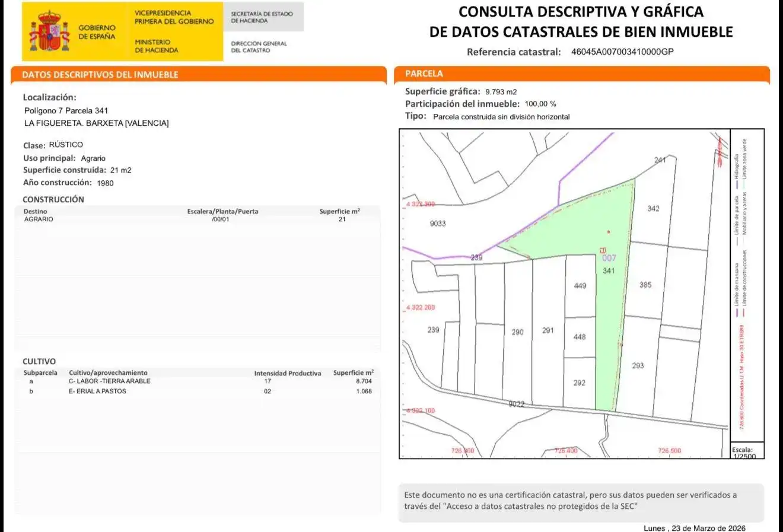Screen dimensions: 783x532
Task: Click the construction year '1980'
Action: tap(105, 183)
